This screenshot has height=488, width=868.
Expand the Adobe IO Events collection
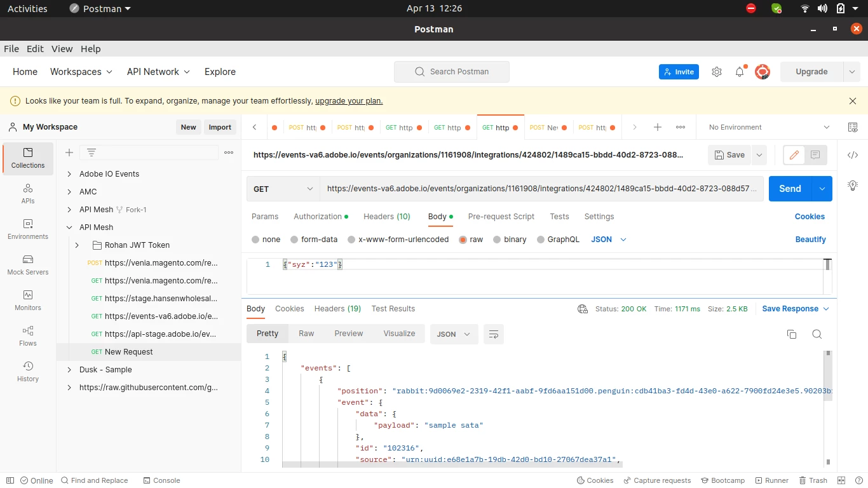tap(69, 173)
